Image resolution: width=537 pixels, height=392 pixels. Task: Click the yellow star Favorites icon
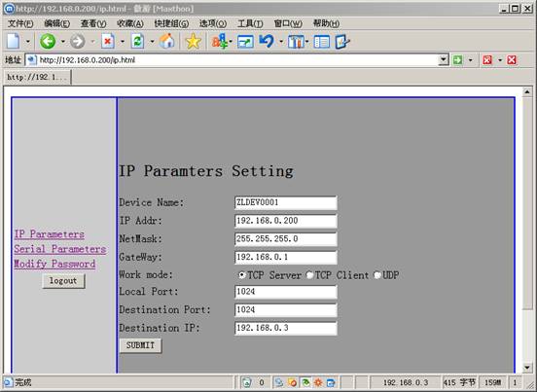click(194, 42)
